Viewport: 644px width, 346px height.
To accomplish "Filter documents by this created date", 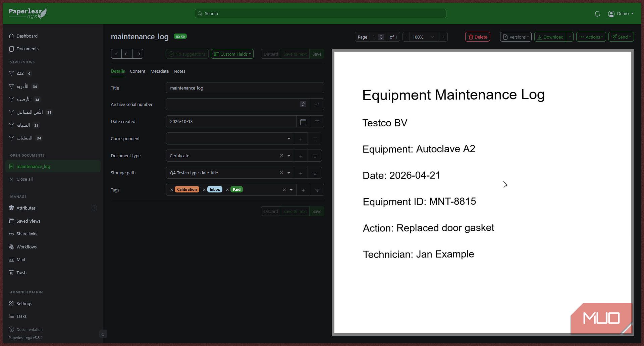I will [317, 122].
